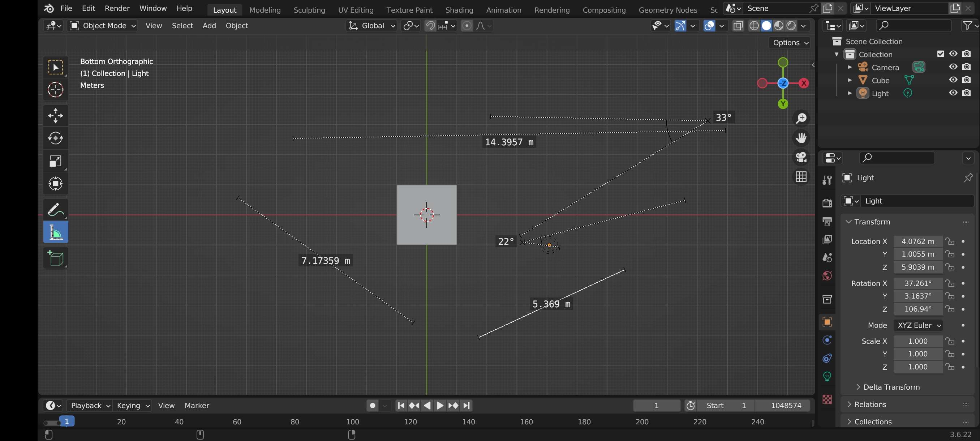The image size is (980, 441).
Task: Expand the Camera tree item
Action: tap(850, 67)
